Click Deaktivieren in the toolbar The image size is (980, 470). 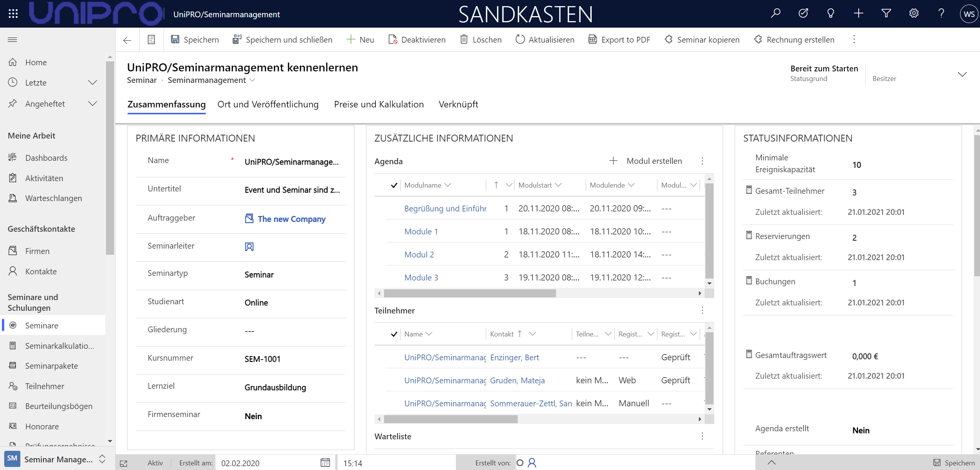(417, 40)
